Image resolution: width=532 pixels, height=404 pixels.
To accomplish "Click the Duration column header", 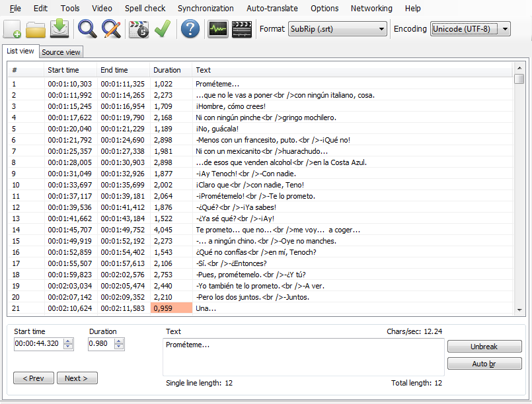I will click(x=171, y=70).
